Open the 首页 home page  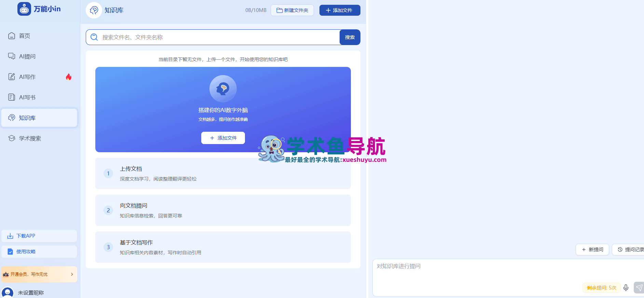[39, 36]
